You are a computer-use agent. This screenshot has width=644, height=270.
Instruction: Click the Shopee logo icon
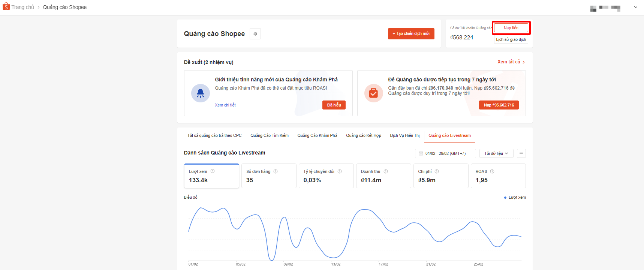click(x=6, y=7)
